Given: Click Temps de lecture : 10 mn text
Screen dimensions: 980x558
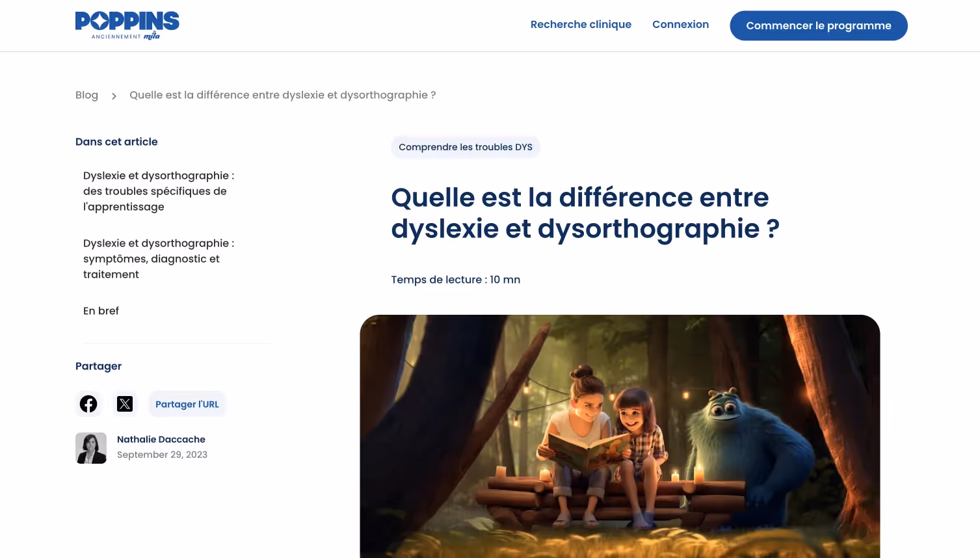Looking at the screenshot, I should click(456, 280).
